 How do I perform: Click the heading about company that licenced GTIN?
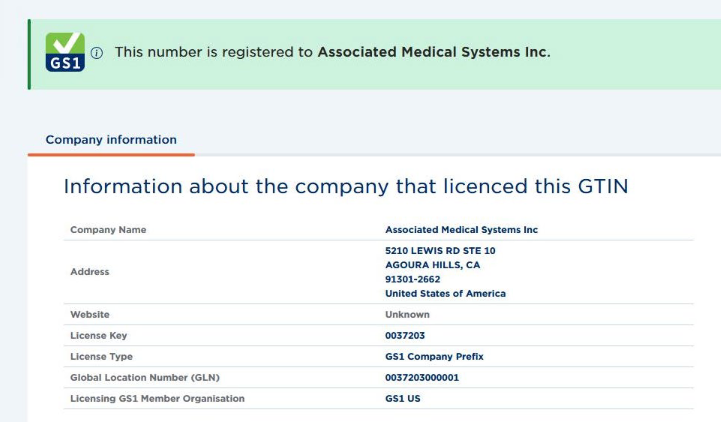[346, 186]
